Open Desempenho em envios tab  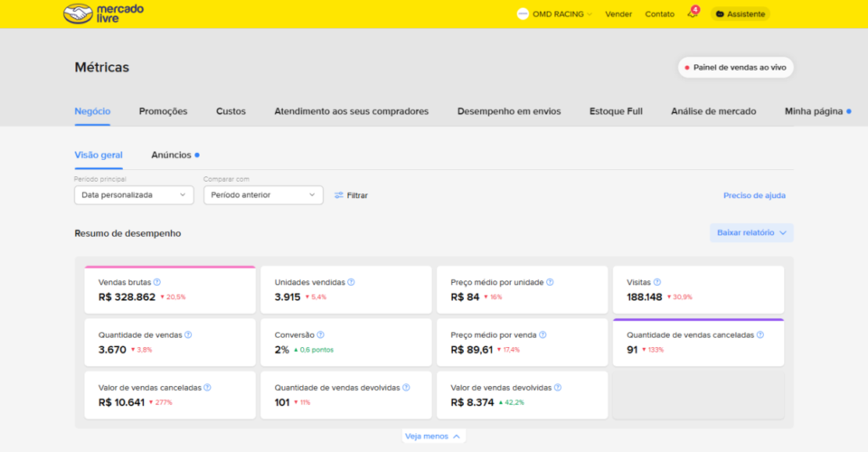509,111
